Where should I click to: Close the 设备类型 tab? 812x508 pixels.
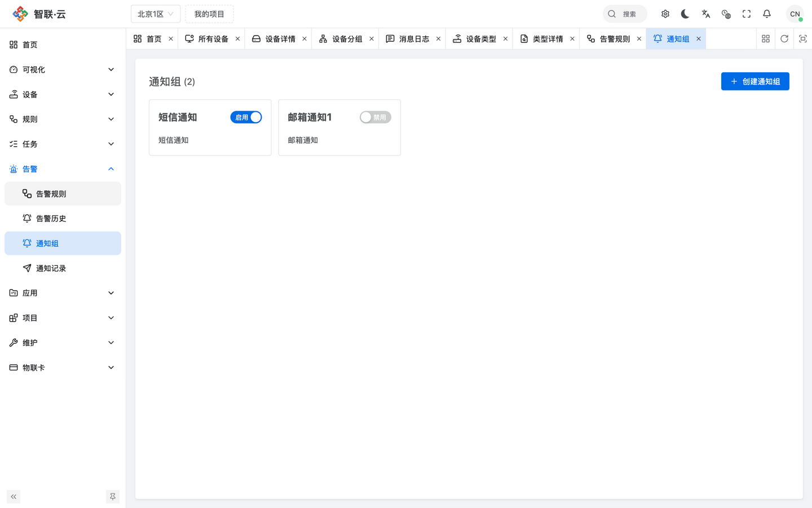[505, 39]
